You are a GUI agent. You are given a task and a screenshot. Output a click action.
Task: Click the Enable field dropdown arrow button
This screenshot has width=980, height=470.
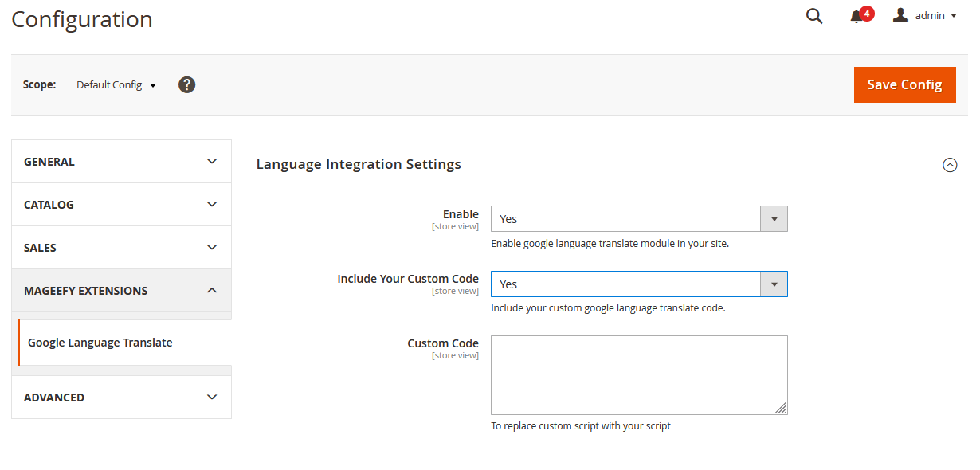pos(774,218)
